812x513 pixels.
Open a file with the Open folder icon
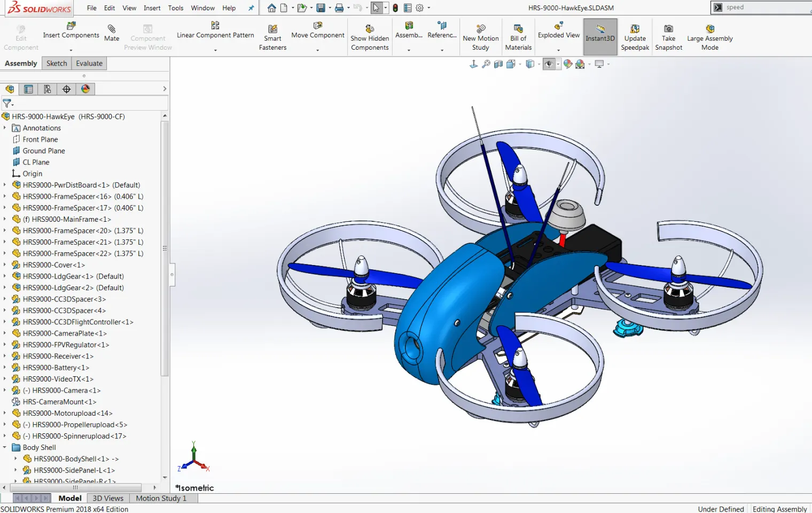[302, 8]
